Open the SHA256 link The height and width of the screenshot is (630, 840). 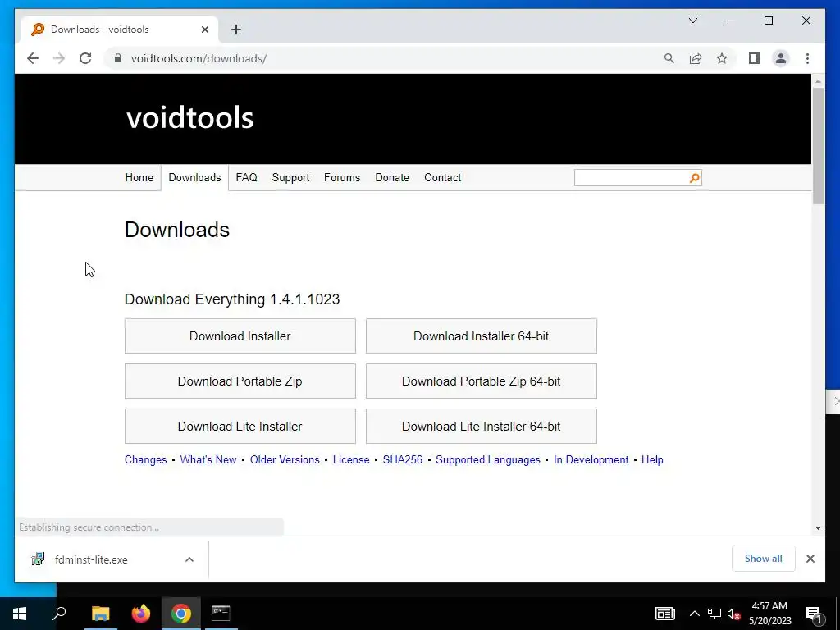point(402,459)
